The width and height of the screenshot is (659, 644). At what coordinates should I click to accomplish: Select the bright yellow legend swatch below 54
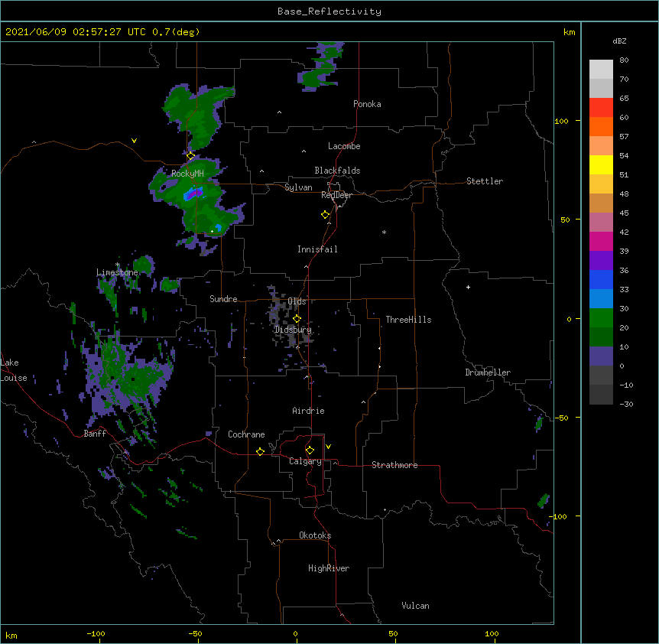pos(601,164)
